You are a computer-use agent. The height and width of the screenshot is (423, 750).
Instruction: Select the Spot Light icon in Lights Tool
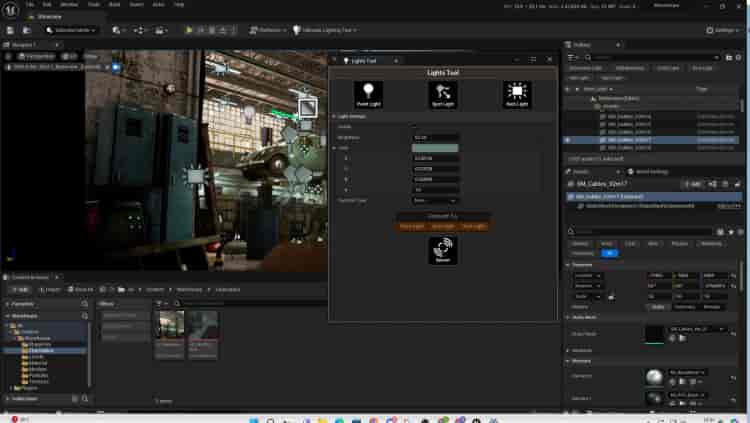click(x=442, y=94)
